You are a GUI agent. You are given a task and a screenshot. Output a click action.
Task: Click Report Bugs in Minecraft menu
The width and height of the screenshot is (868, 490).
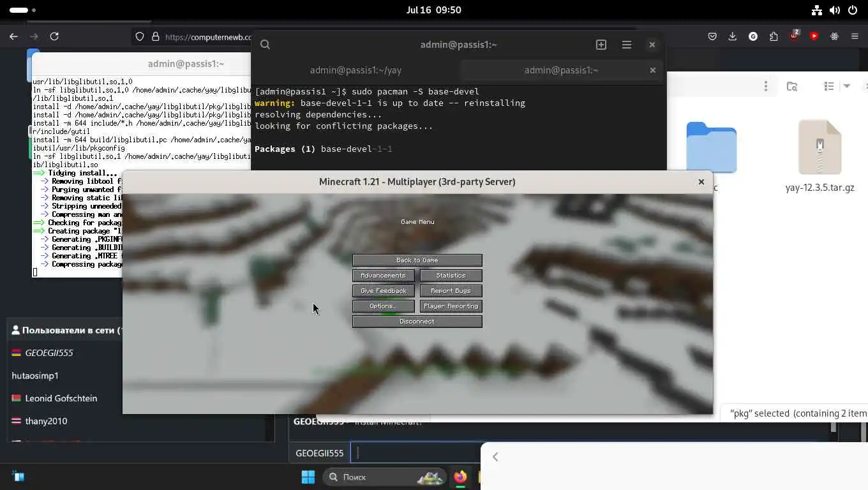451,291
